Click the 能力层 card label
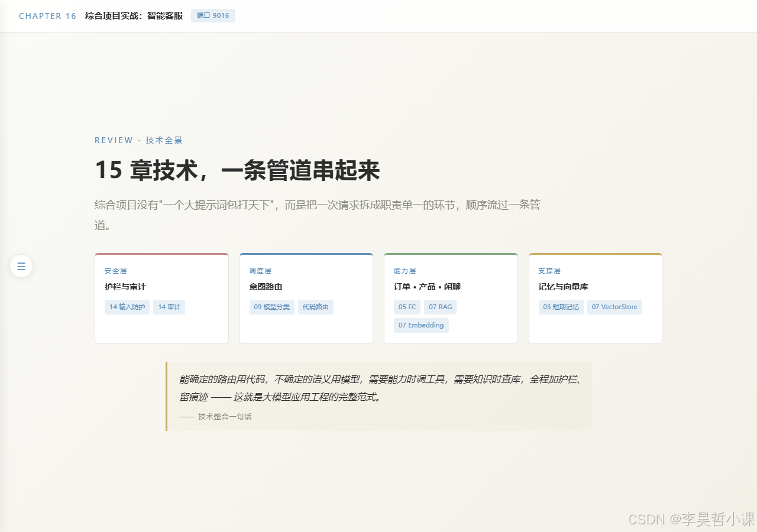757x532 pixels. coord(405,271)
